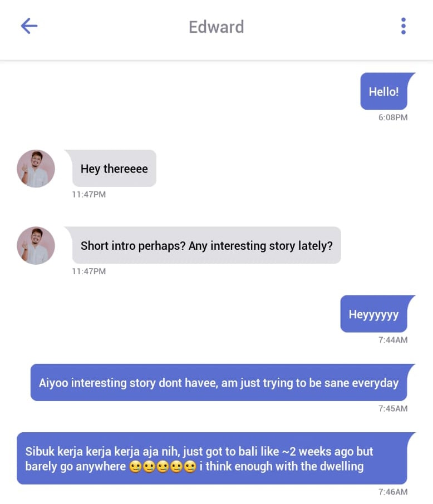Screen dimensions: 433x504
Task: Tap the 7:46AM timestamp
Action: (x=393, y=492)
